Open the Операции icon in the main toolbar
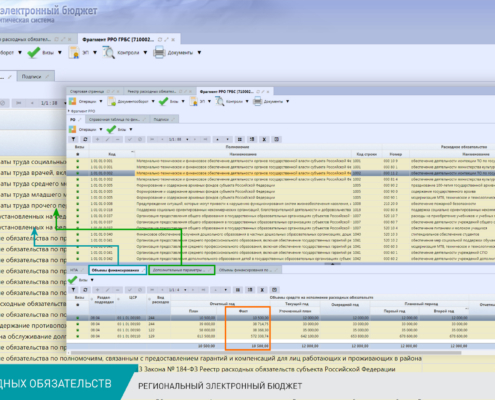 click(x=72, y=101)
